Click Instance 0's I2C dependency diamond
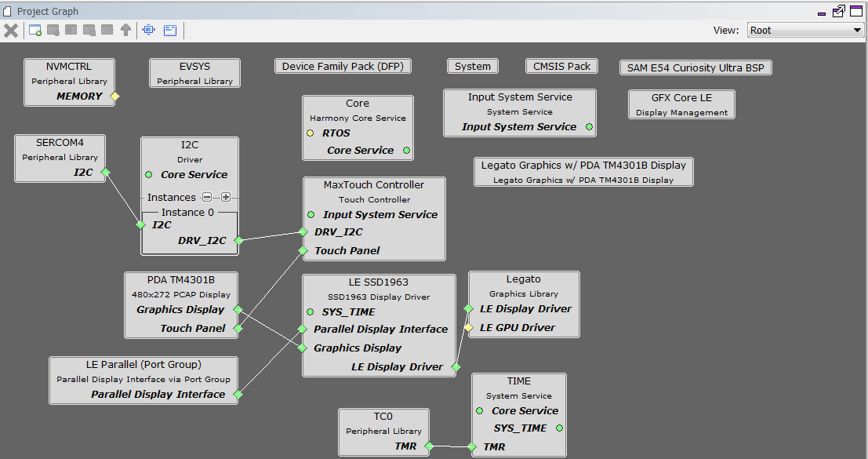The height and width of the screenshot is (459, 868). [141, 225]
